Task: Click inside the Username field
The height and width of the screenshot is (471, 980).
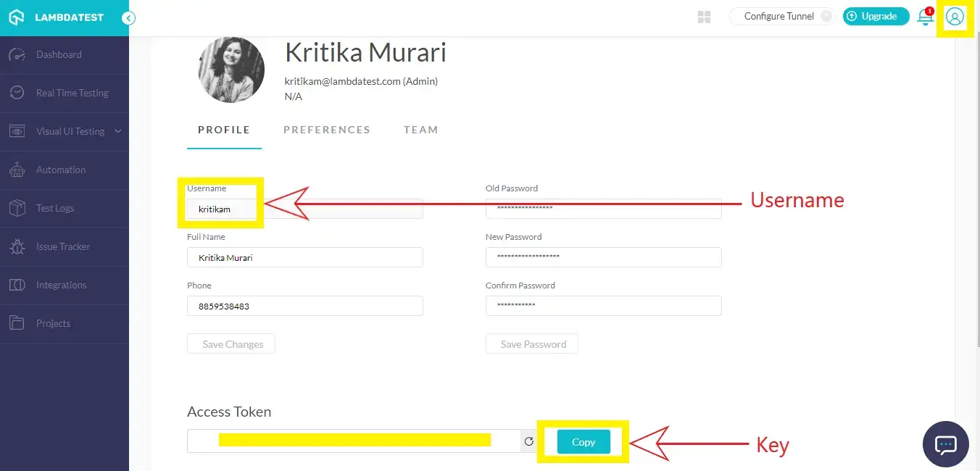Action: (222, 209)
